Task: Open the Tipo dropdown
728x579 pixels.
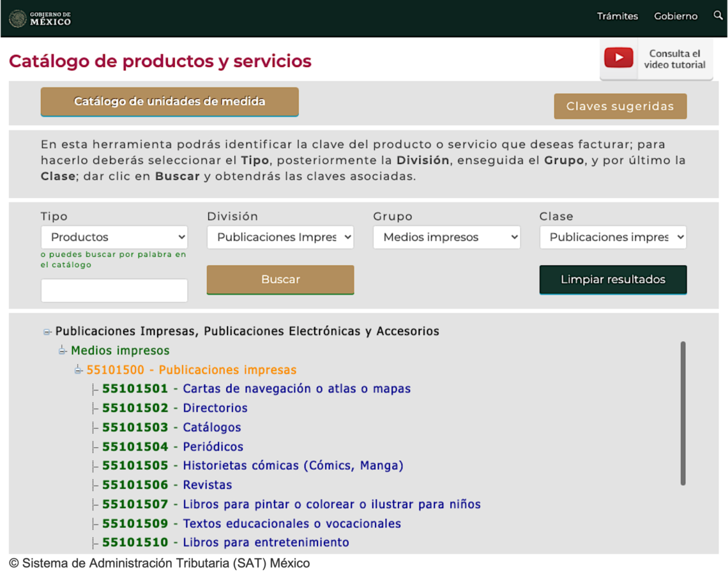Action: pyautogui.click(x=114, y=237)
